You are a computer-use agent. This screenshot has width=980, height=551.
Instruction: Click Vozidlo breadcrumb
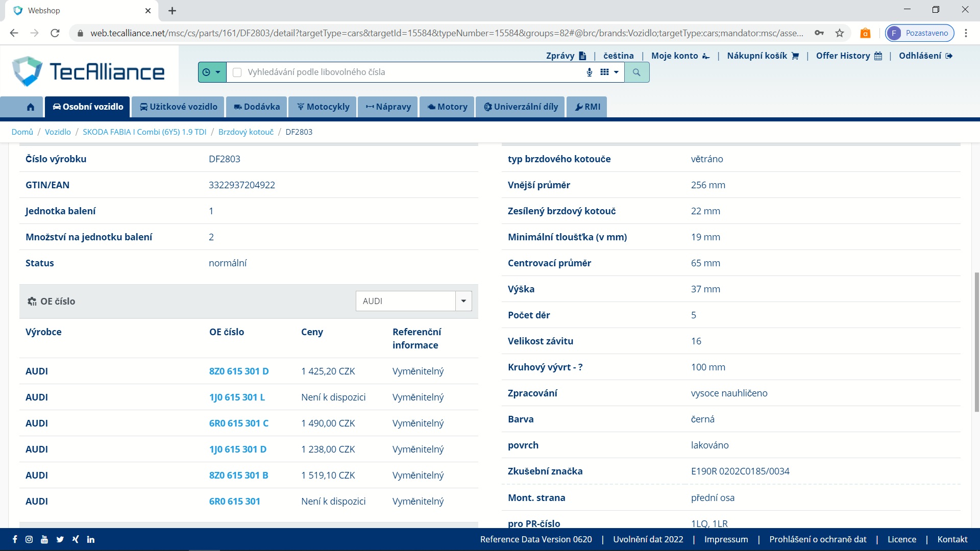(58, 132)
